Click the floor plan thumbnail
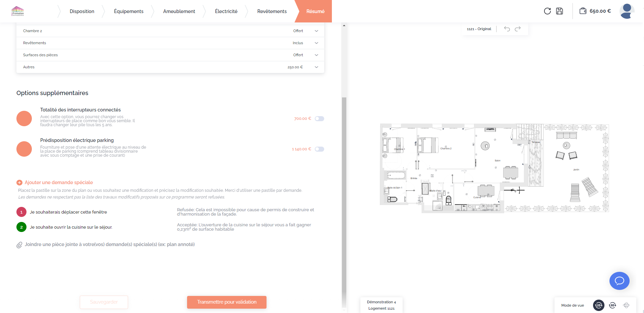Image resolution: width=644 pixels, height=313 pixels. 494,169
